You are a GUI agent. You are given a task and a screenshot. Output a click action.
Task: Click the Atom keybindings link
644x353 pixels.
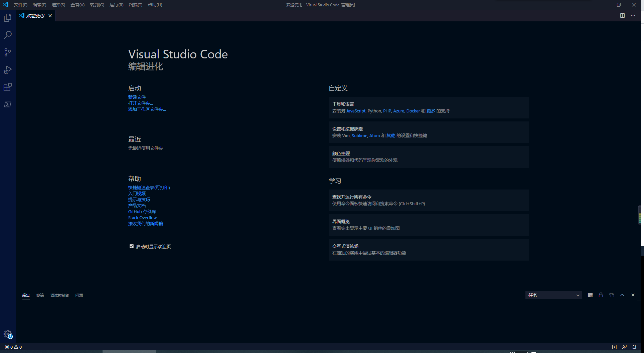coord(374,135)
